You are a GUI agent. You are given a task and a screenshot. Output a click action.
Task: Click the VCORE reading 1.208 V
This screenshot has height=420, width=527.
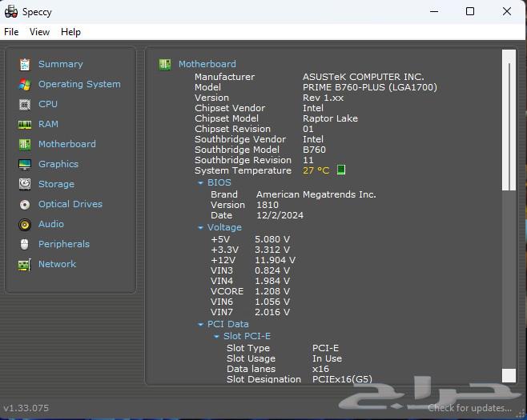tap(272, 291)
